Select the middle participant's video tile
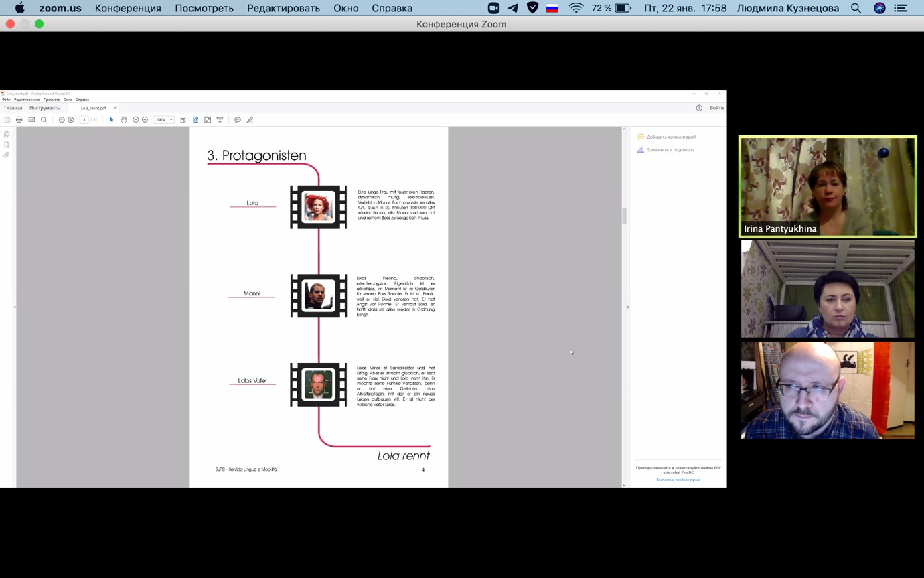Viewport: 924px width, 578px height. click(x=828, y=289)
